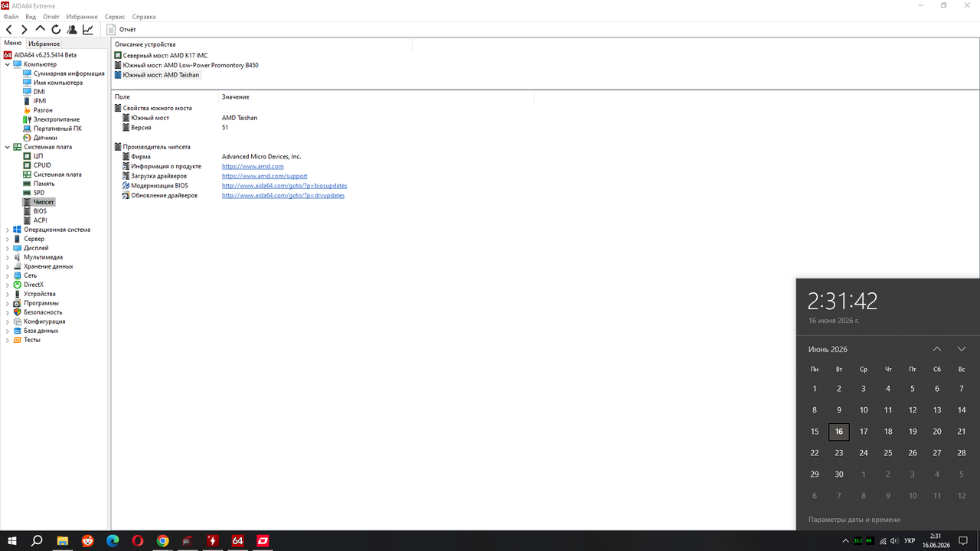Open the SPD tree item
980x551 pixels.
(x=39, y=193)
